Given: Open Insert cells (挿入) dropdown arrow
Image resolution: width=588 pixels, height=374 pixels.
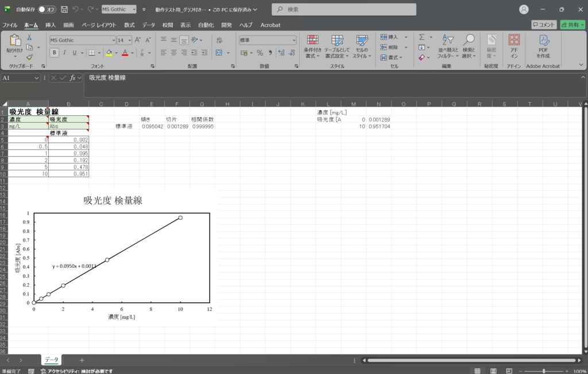Looking at the screenshot, I should coord(406,37).
